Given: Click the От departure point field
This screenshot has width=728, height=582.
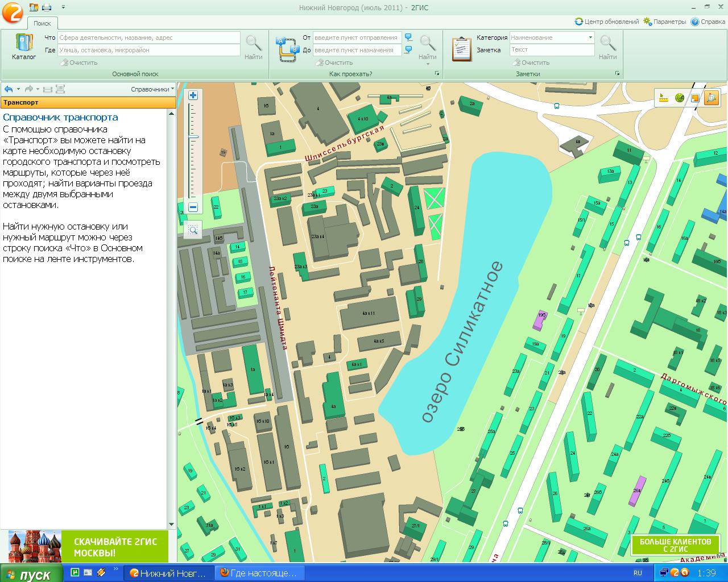Looking at the screenshot, I should [x=357, y=38].
